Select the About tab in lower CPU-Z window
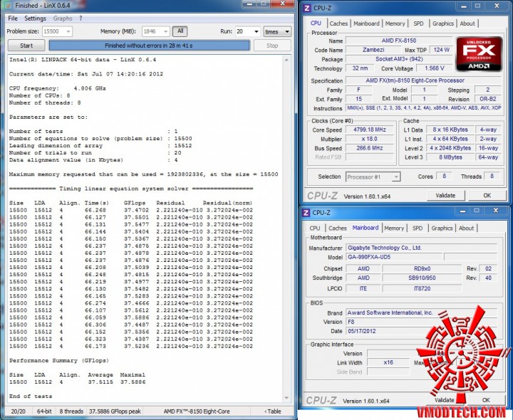 [x=466, y=228]
